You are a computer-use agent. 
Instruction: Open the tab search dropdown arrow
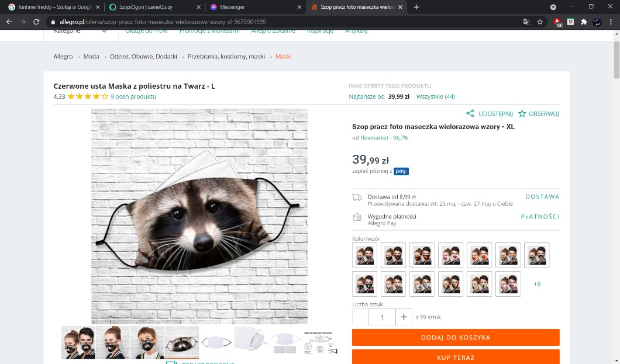coord(553,7)
